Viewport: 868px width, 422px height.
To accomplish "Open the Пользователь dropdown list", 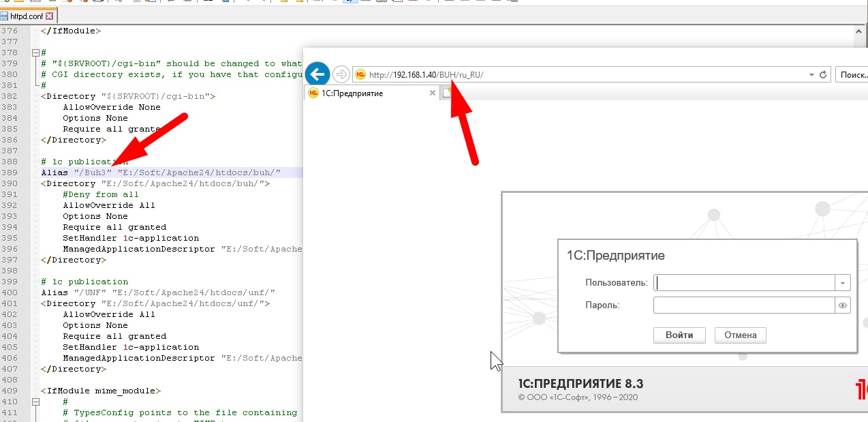I will (843, 283).
